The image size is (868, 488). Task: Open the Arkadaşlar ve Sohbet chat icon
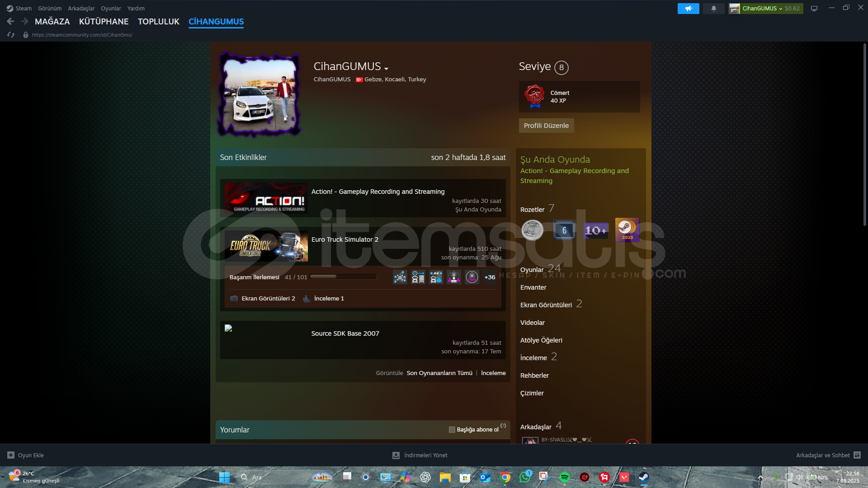pos(857,455)
